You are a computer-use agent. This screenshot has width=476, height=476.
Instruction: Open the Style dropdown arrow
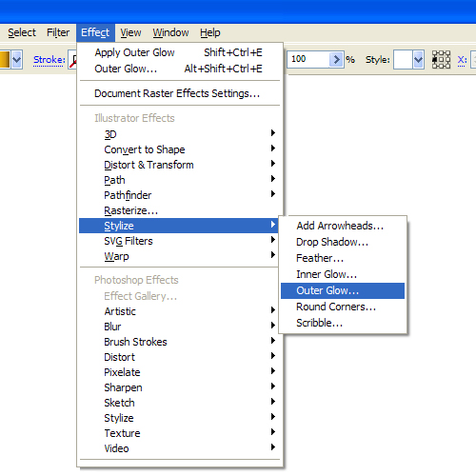[x=418, y=59]
